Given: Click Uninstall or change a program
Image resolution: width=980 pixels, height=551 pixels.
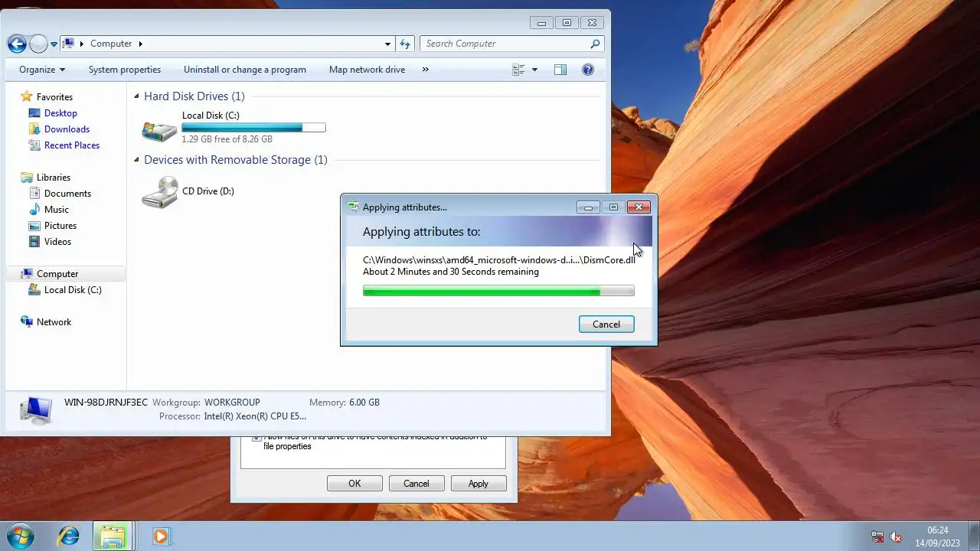Looking at the screenshot, I should point(245,70).
